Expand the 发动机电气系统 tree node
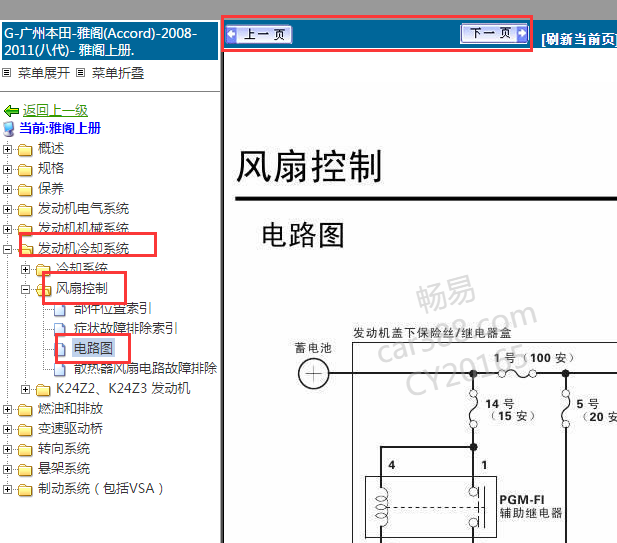This screenshot has width=617, height=543. tap(7, 209)
